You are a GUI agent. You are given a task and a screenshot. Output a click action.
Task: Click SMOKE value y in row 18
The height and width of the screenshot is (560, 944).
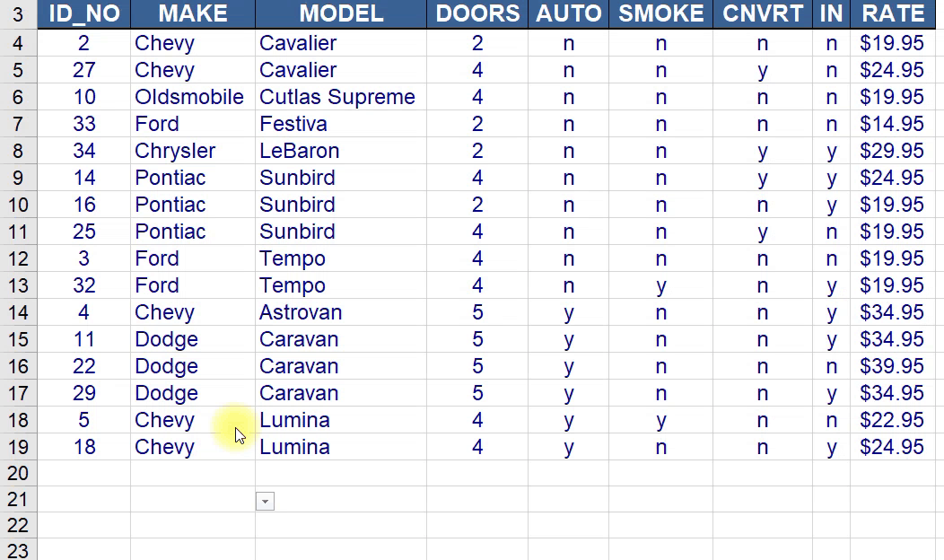661,420
